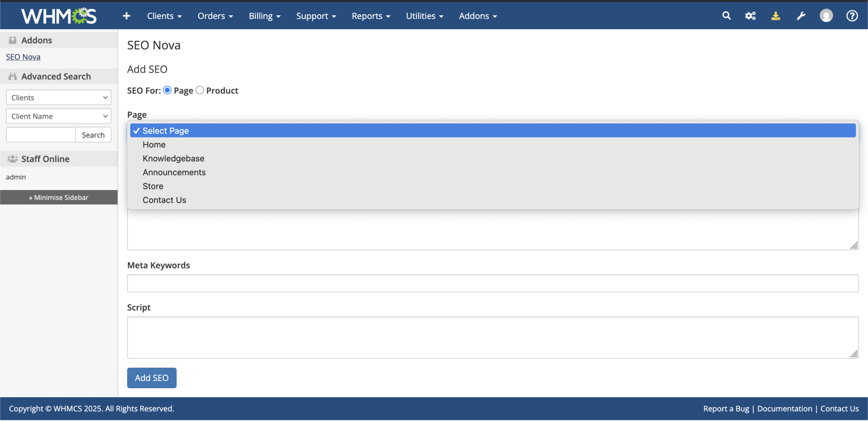Select the Page radio button
Screen dimensions: 868x421
pyautogui.click(x=167, y=90)
